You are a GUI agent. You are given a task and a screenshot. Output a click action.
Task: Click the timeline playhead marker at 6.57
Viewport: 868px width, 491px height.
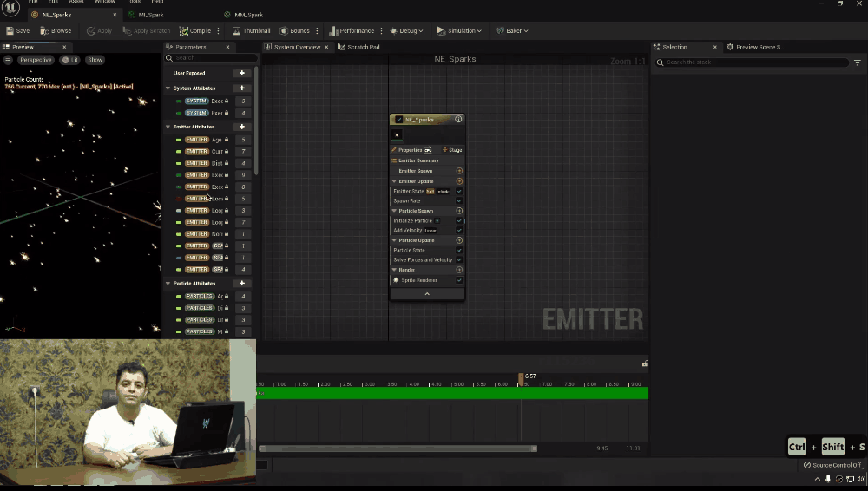pos(521,379)
